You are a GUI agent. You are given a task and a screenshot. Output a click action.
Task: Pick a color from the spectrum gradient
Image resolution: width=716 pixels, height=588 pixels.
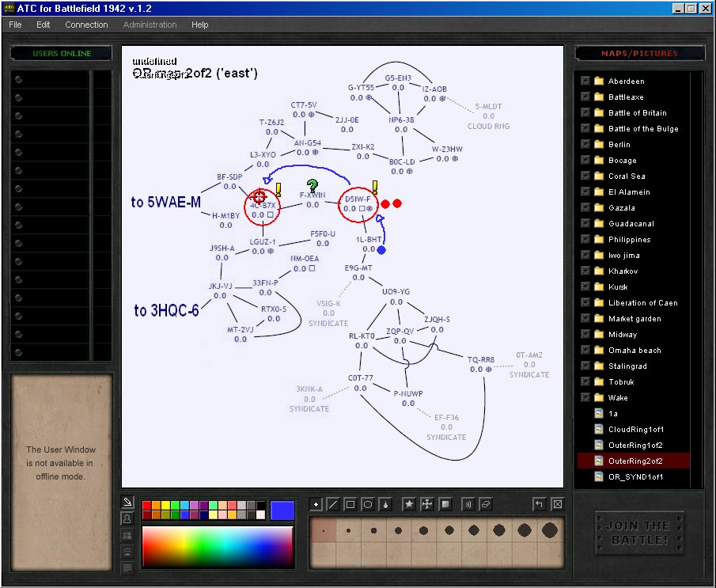(x=218, y=546)
